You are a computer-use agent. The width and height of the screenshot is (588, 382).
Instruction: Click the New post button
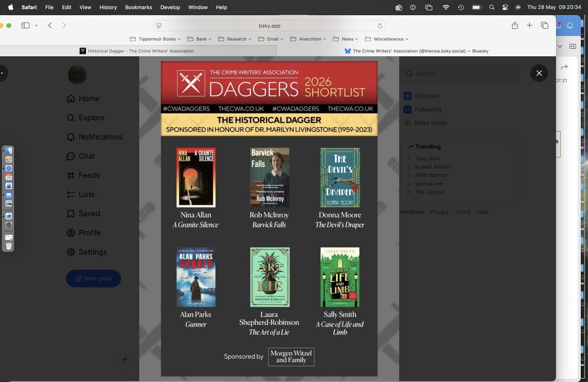tap(94, 278)
